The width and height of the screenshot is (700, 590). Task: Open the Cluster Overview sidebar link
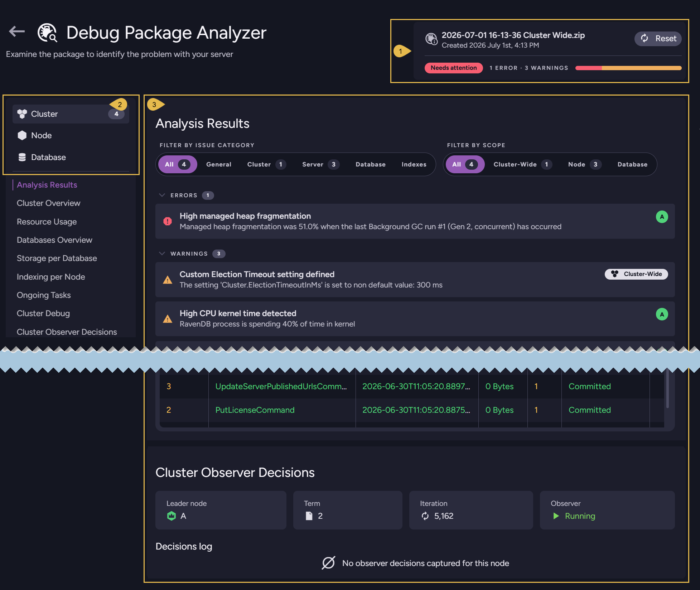coord(48,203)
